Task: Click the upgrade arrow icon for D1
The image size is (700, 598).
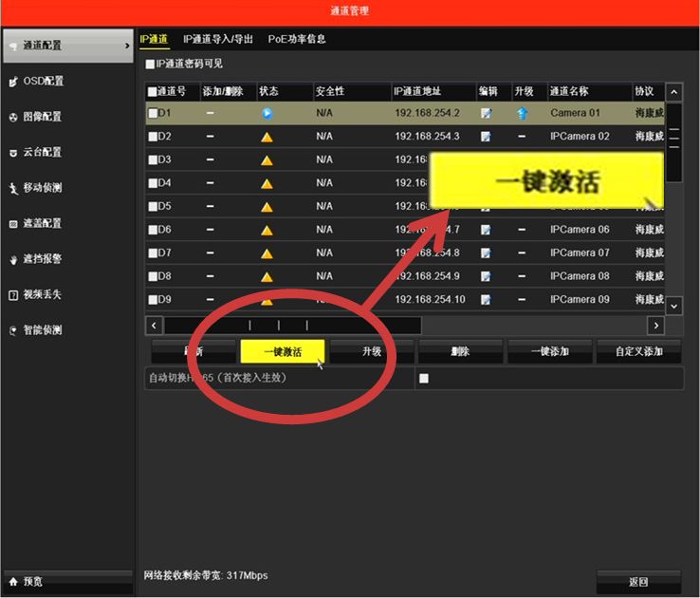Action: click(x=522, y=114)
